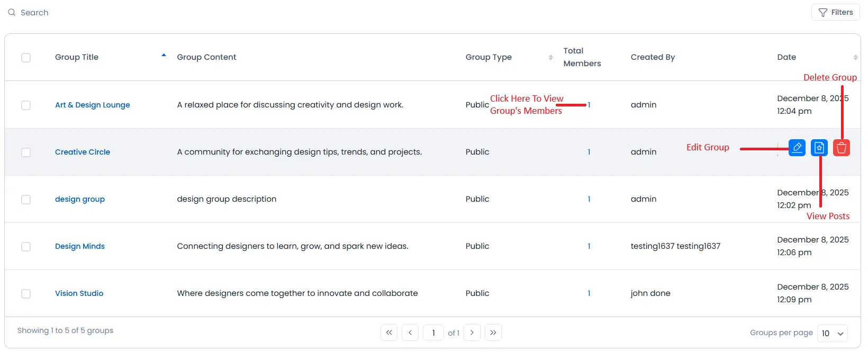
Task: Go to previous page with left chevron
Action: coord(410,332)
